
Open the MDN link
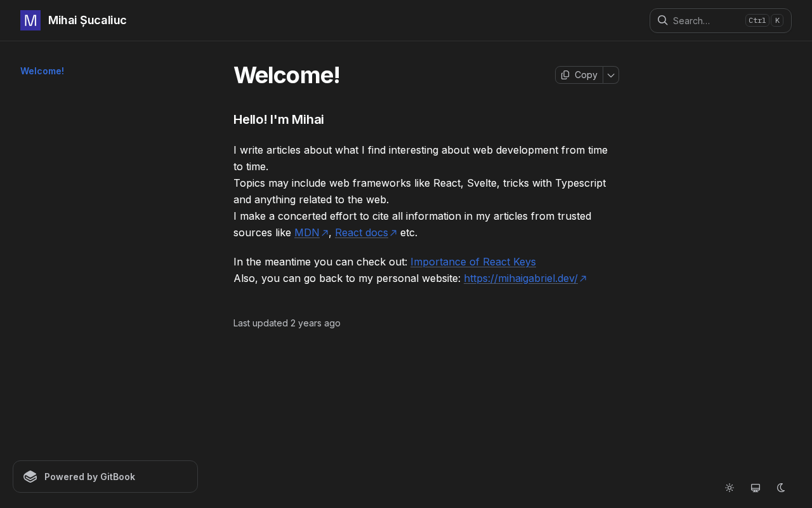306,232
